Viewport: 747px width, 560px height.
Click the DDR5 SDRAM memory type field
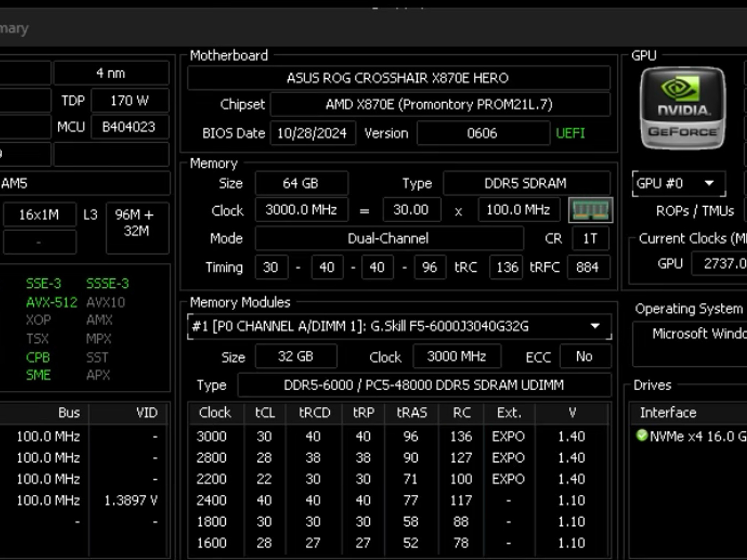[x=526, y=183]
